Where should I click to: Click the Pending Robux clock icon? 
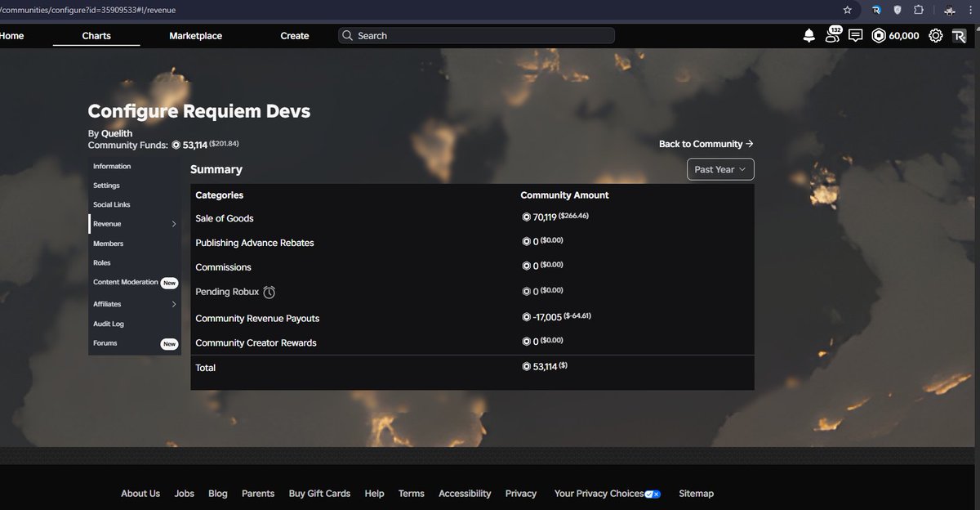(x=269, y=292)
